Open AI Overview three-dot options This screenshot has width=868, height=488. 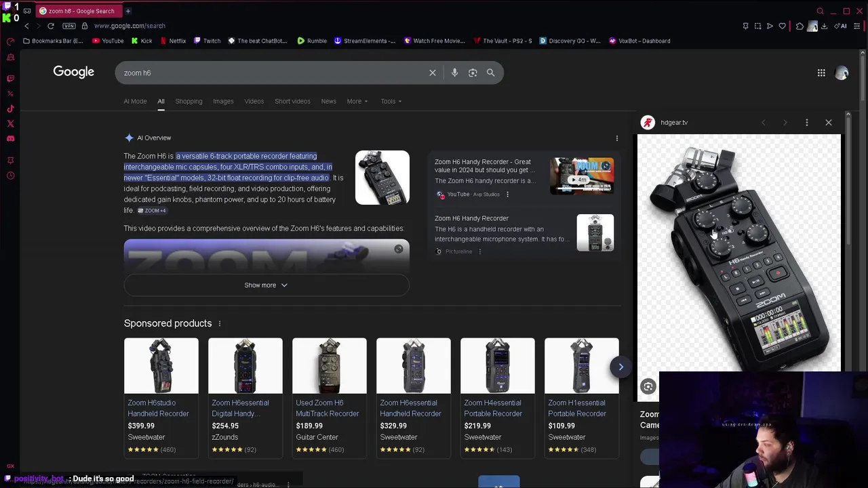coord(616,138)
